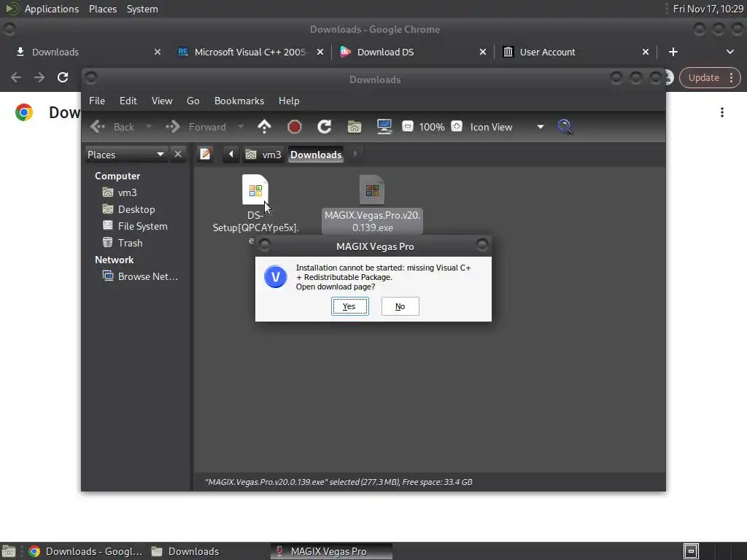Open Places menu in top panel
The width and height of the screenshot is (747, 560).
(x=103, y=9)
